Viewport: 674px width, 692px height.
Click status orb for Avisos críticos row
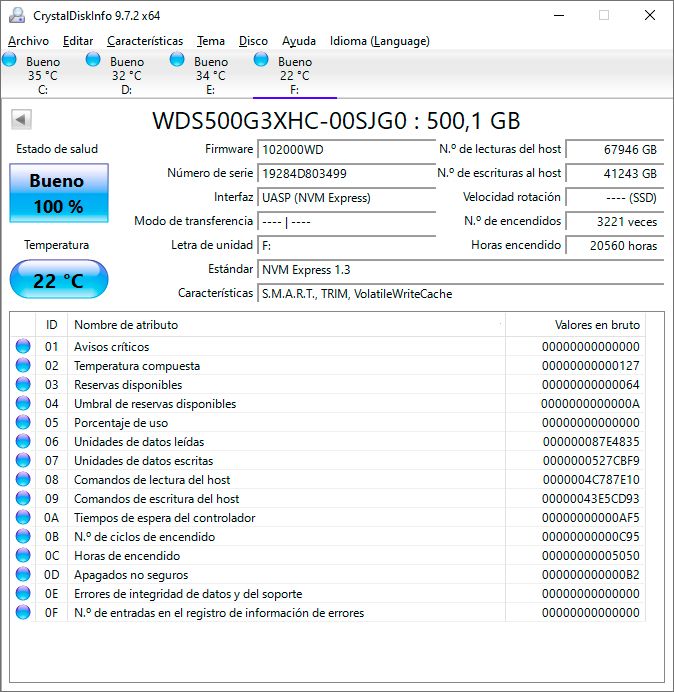(x=23, y=346)
